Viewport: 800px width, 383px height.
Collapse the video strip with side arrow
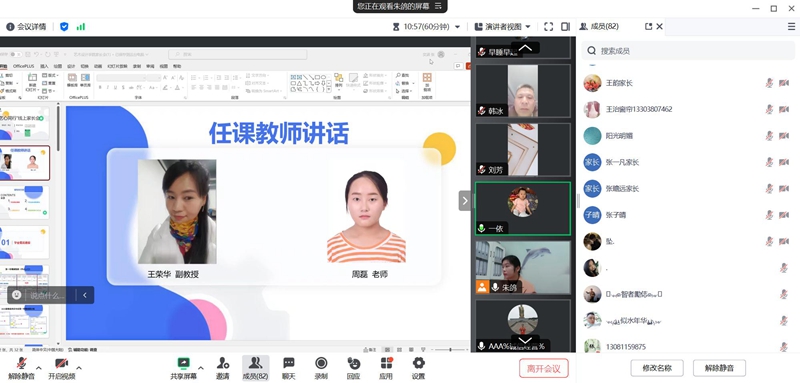point(464,201)
